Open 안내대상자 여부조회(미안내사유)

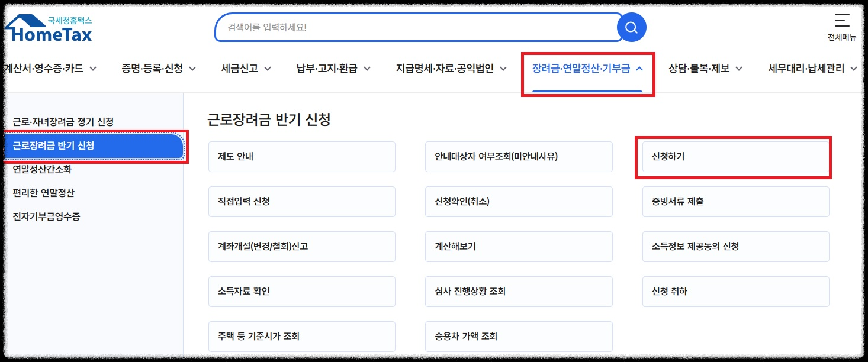(x=518, y=157)
